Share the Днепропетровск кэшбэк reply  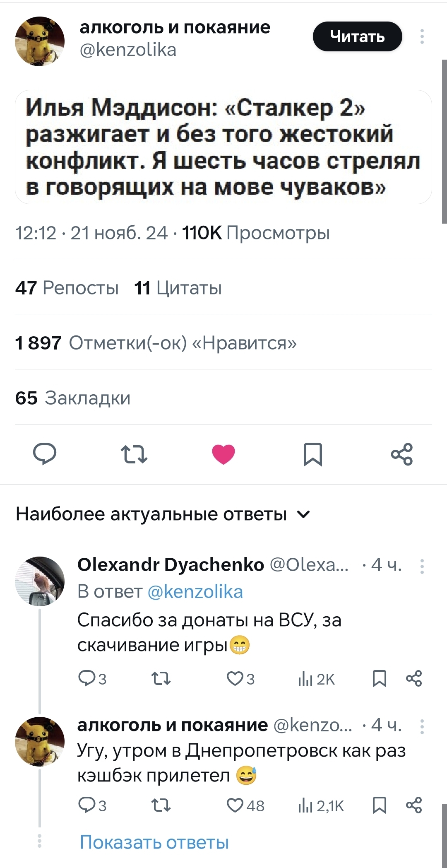414,805
